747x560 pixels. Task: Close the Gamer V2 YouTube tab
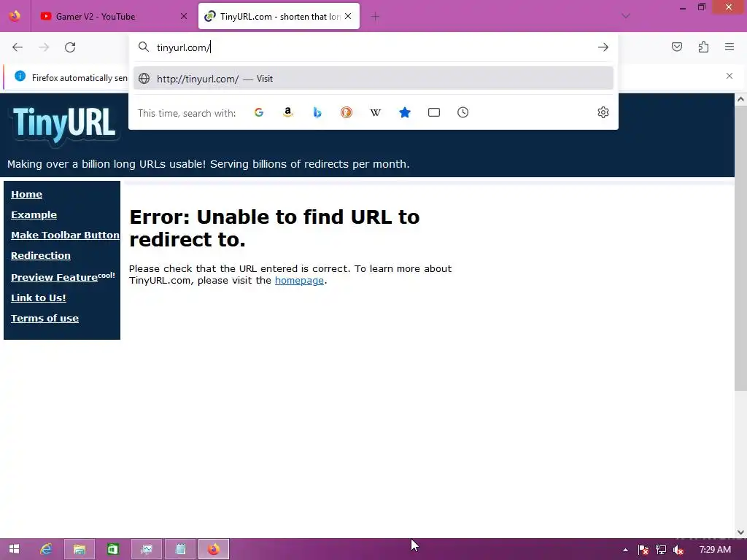184,16
